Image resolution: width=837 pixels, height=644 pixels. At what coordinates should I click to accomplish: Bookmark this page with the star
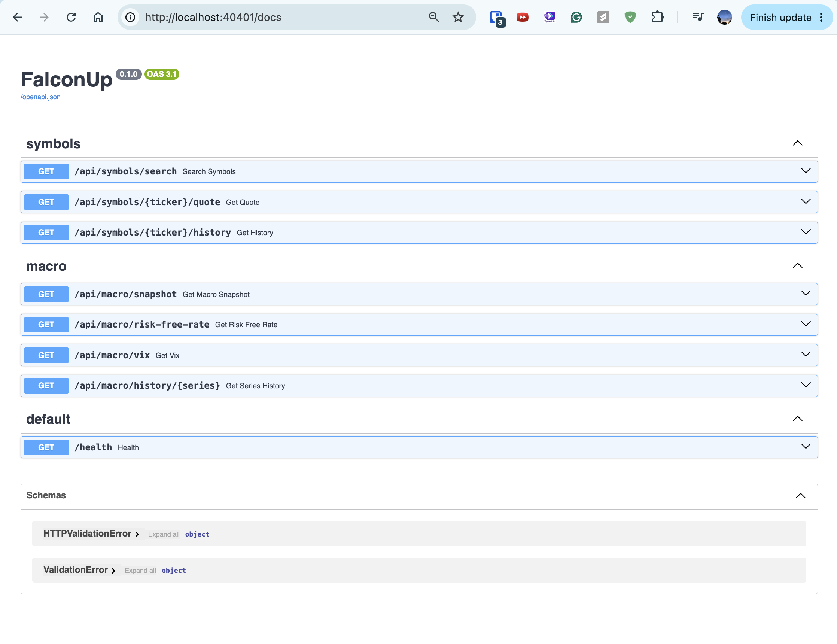pos(458,17)
